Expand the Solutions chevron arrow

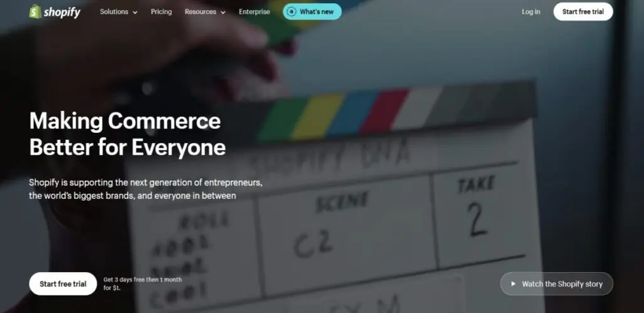coord(135,13)
